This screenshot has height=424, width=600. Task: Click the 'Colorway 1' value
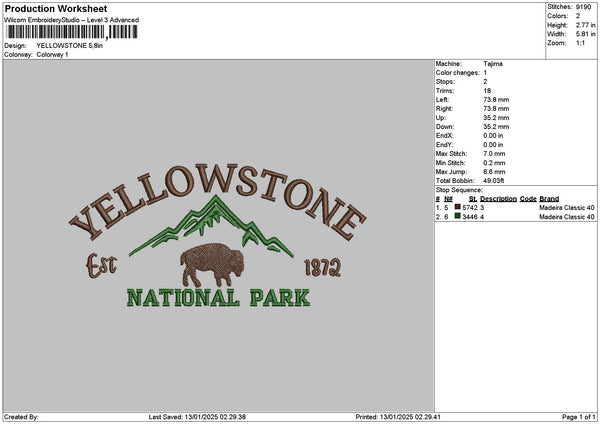(x=52, y=55)
